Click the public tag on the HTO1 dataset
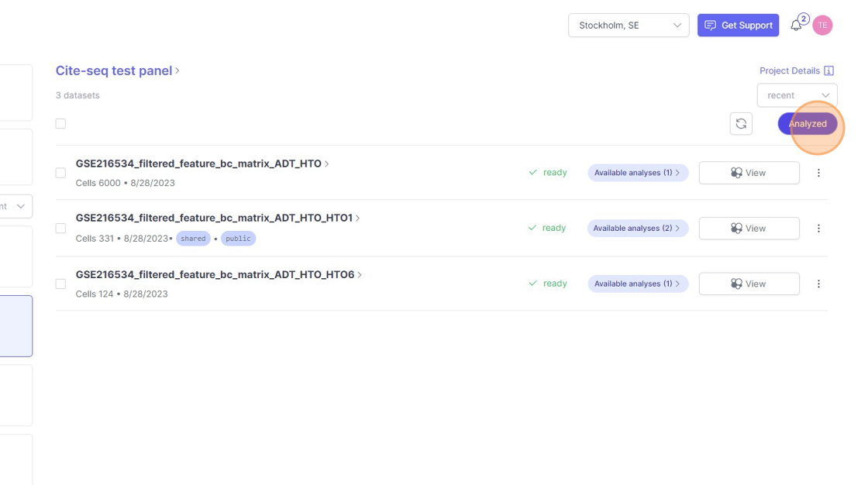 [x=238, y=239]
